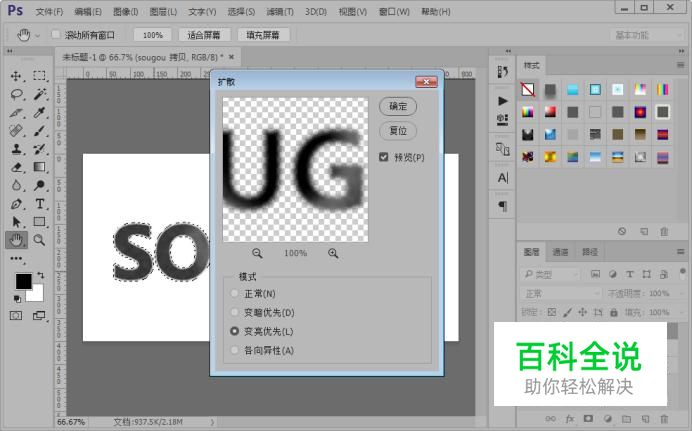The height and width of the screenshot is (431, 692).
Task: Select the Dodge tool
Action: click(x=39, y=185)
